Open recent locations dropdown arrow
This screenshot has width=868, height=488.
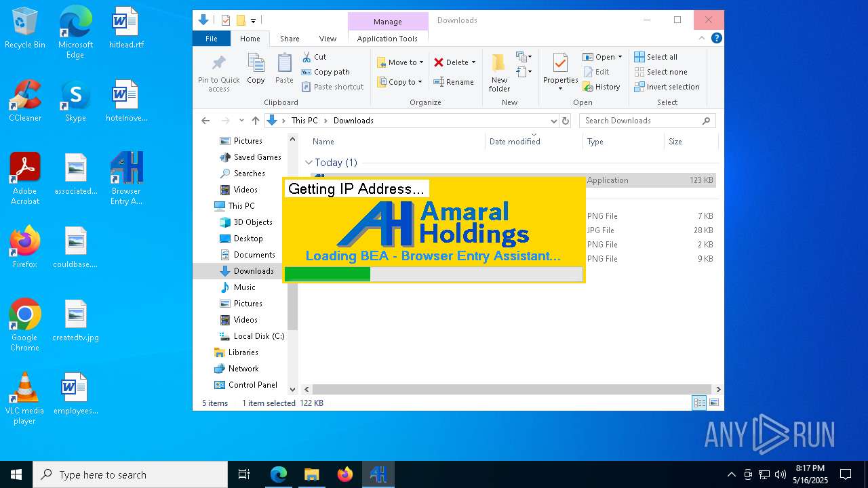tap(241, 121)
